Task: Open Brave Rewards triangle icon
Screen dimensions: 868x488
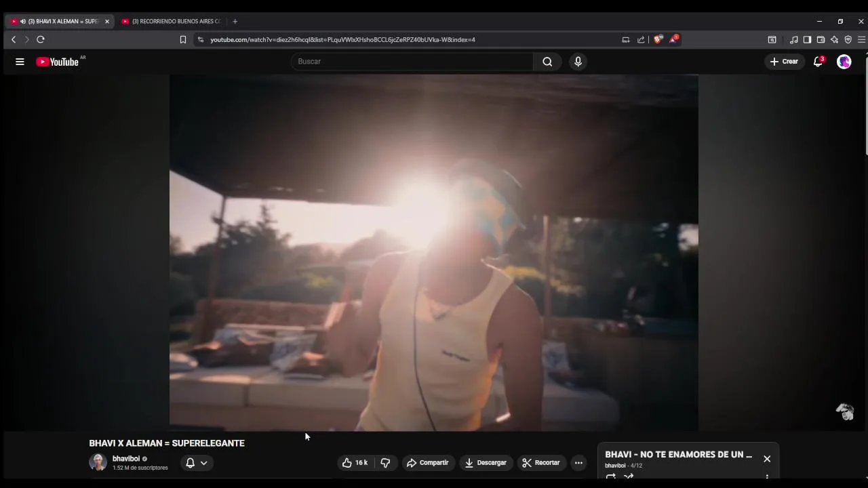Action: pos(673,39)
